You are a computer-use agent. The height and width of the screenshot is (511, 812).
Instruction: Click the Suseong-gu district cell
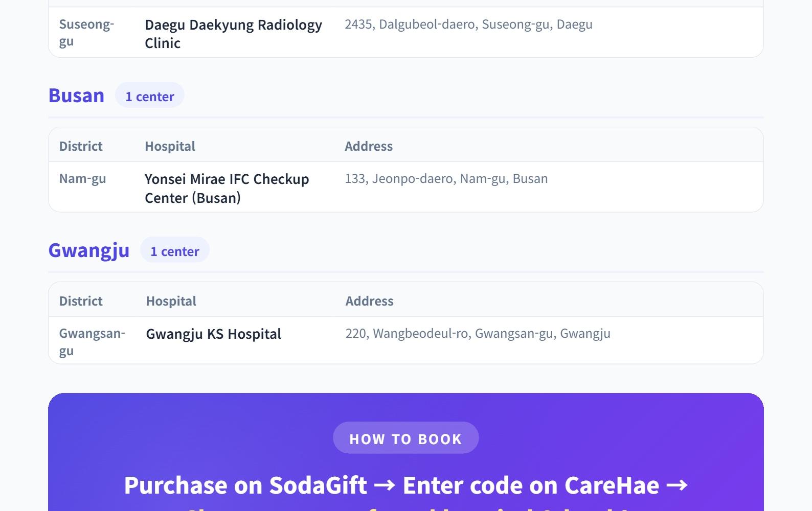(86, 32)
